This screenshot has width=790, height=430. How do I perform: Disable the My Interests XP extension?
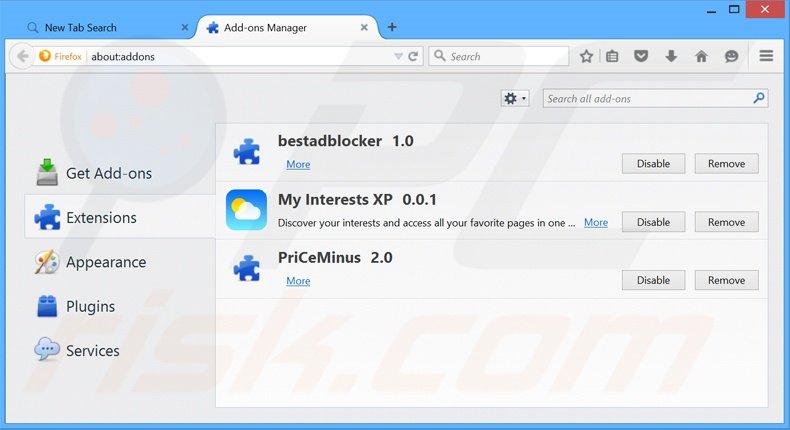653,222
